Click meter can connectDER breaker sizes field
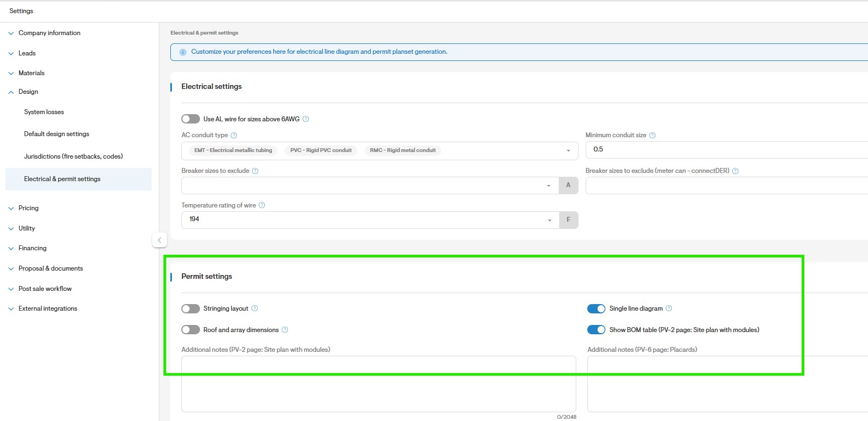Image resolution: width=868 pixels, height=421 pixels. pos(727,186)
